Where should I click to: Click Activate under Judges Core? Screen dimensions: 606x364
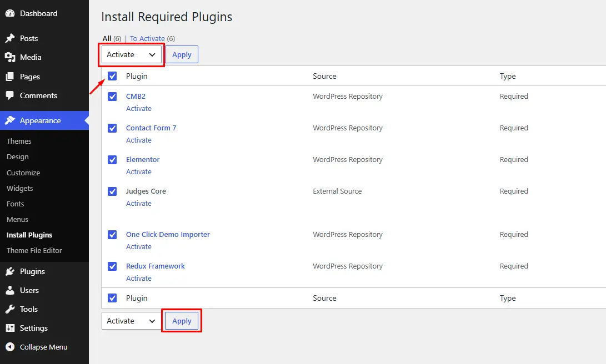pos(139,204)
